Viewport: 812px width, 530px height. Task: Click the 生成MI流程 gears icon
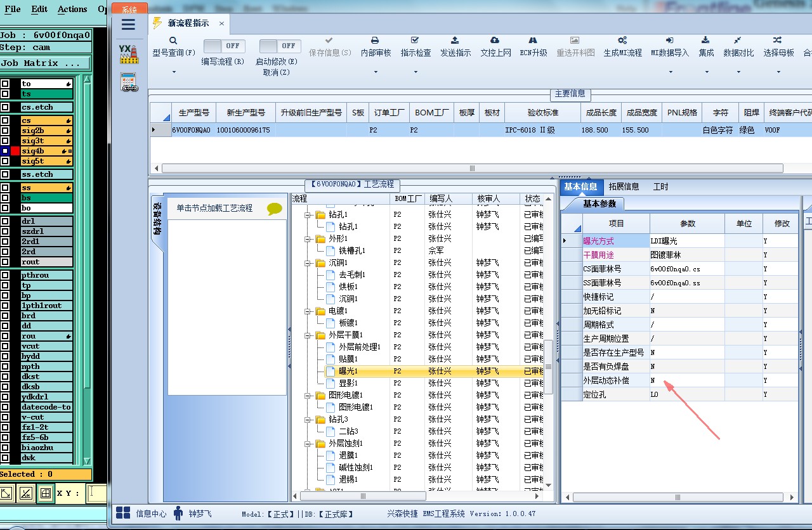622,41
